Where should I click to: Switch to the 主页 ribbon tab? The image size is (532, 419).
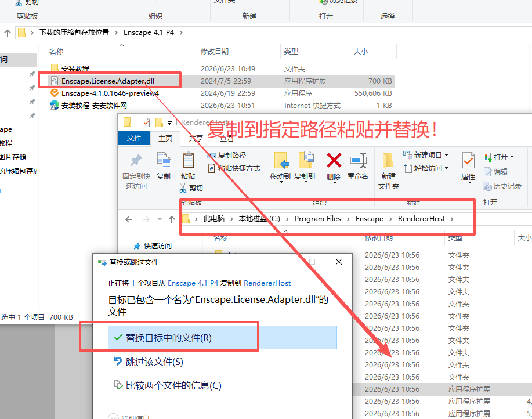(165, 139)
